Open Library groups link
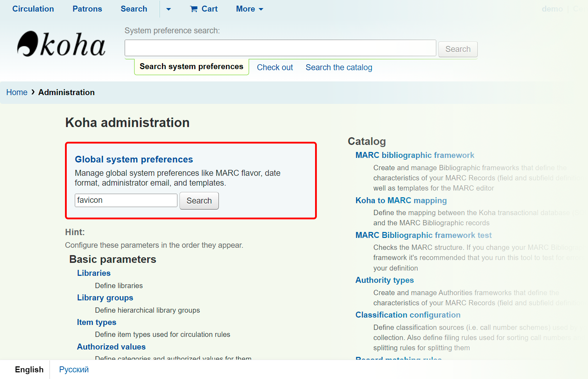Screen dimensions: 588x379 (x=105, y=298)
